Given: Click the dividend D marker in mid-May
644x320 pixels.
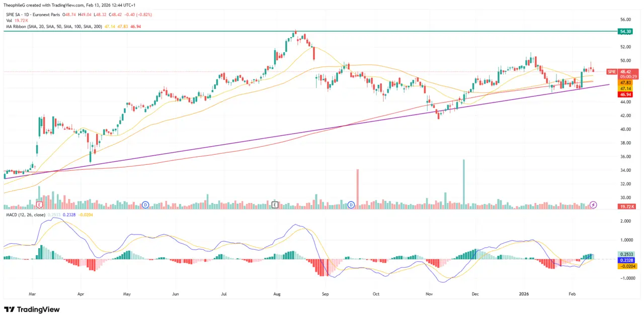Looking at the screenshot, I should coord(145,204).
